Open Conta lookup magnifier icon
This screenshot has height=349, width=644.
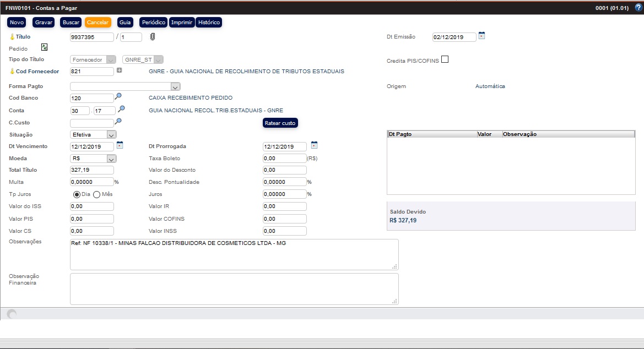click(x=122, y=110)
